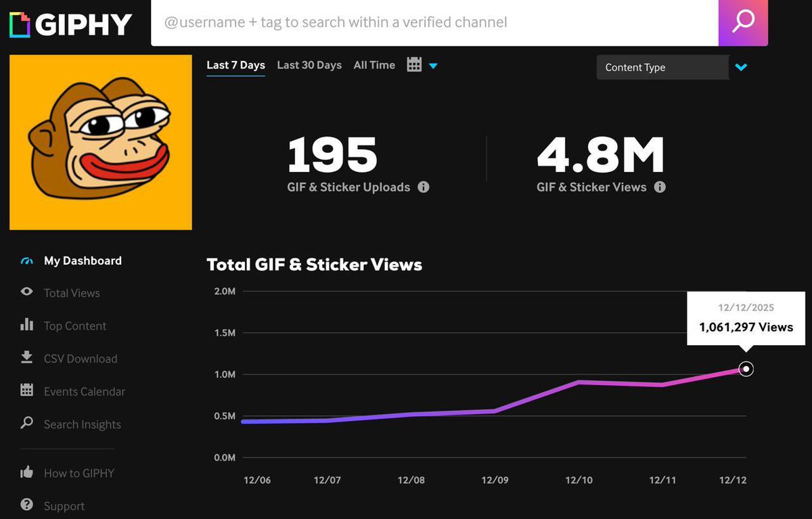Click the GIF & Sticker Uploads label
The width and height of the screenshot is (812, 519).
coord(348,187)
